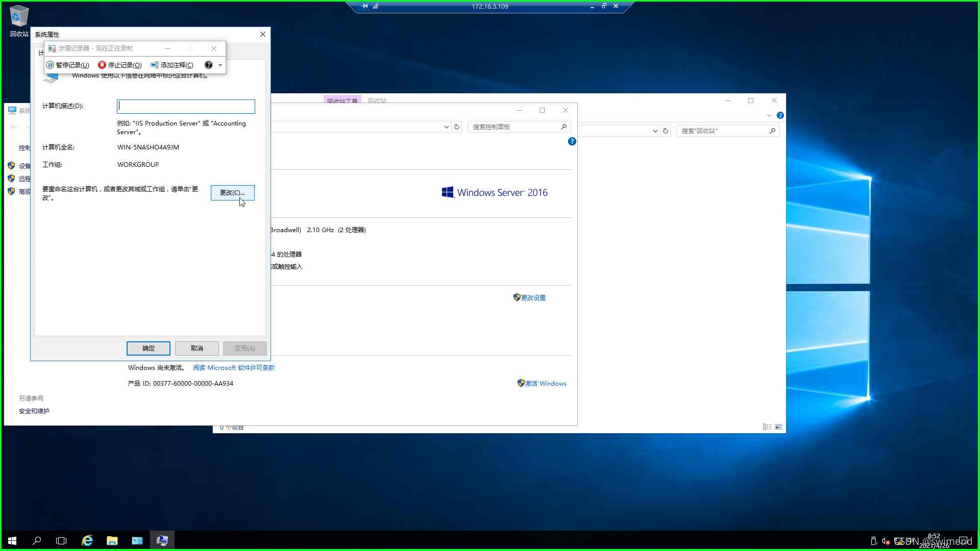Stop recording in Steps Recorder
The image size is (980, 551).
[120, 65]
